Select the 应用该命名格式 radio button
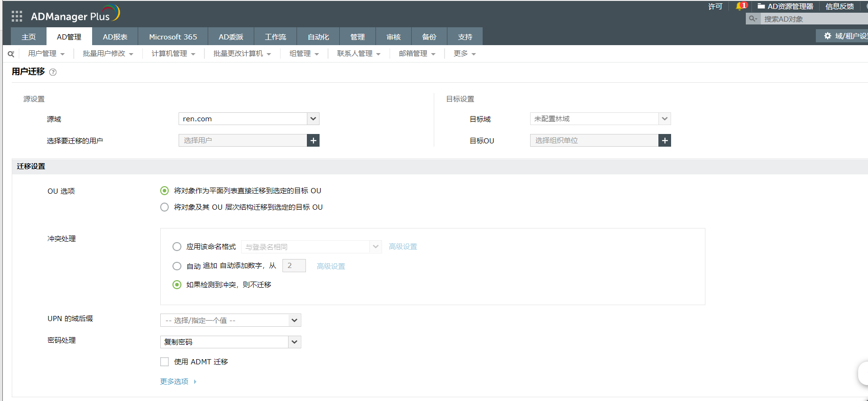 (177, 247)
